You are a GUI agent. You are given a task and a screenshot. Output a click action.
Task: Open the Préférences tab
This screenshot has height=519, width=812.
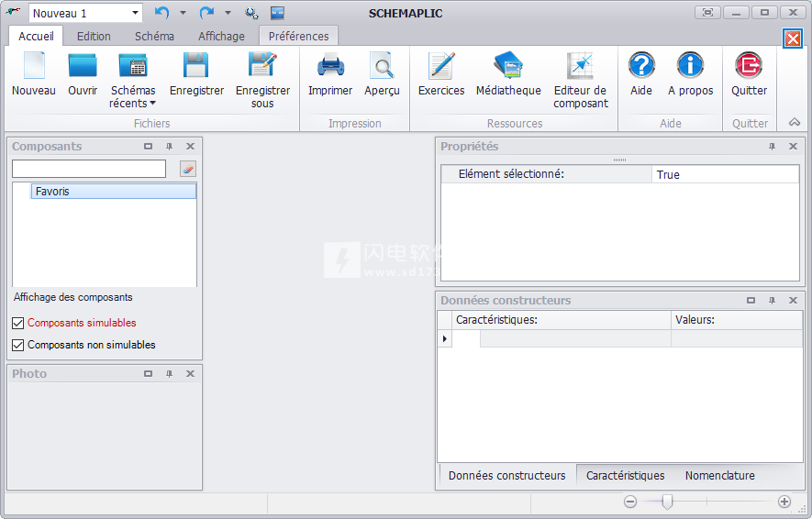(298, 37)
